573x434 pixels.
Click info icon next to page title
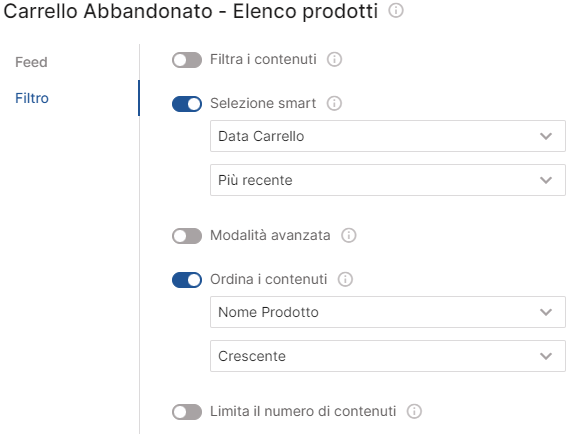396,10
